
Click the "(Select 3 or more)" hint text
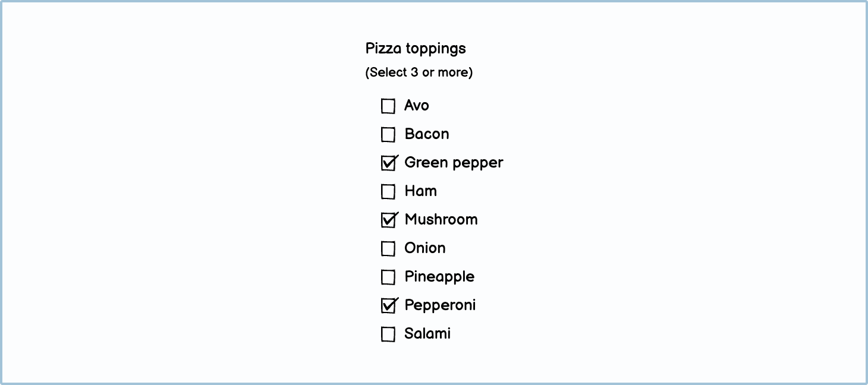[419, 72]
